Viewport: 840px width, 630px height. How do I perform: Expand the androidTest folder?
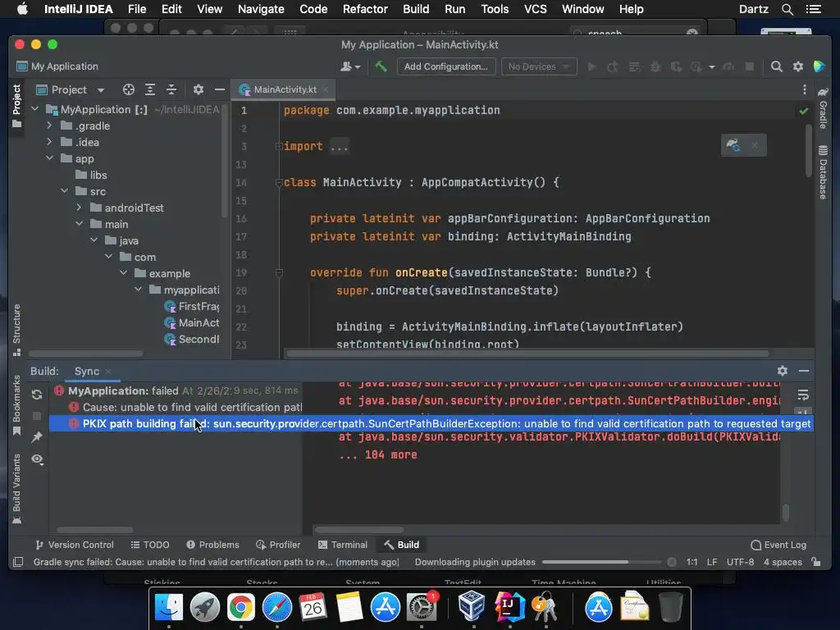click(x=79, y=208)
